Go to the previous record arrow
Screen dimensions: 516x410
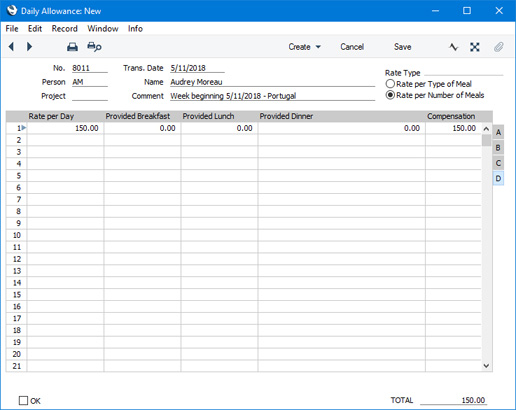(11, 46)
